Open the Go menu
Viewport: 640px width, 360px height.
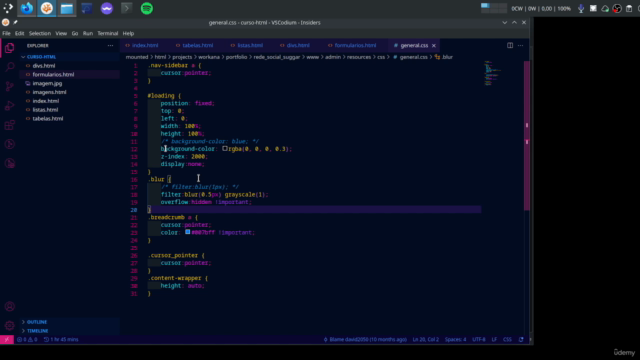tap(75, 33)
